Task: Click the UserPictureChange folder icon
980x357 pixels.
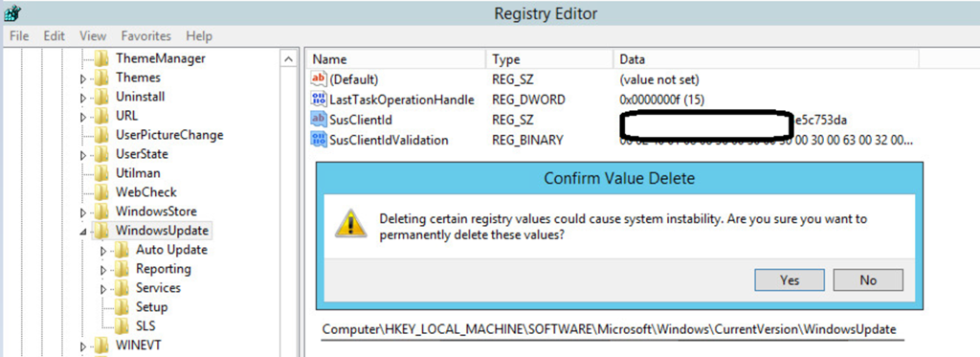Action: tap(102, 135)
